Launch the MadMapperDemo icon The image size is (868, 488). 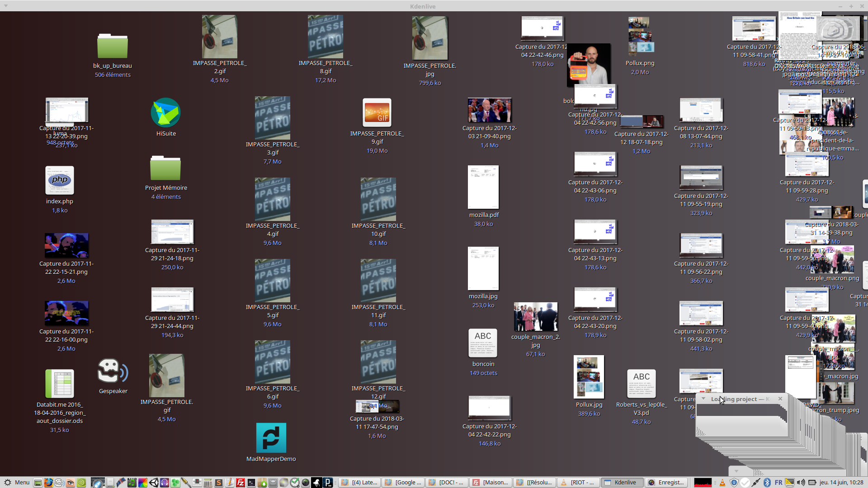tap(271, 438)
